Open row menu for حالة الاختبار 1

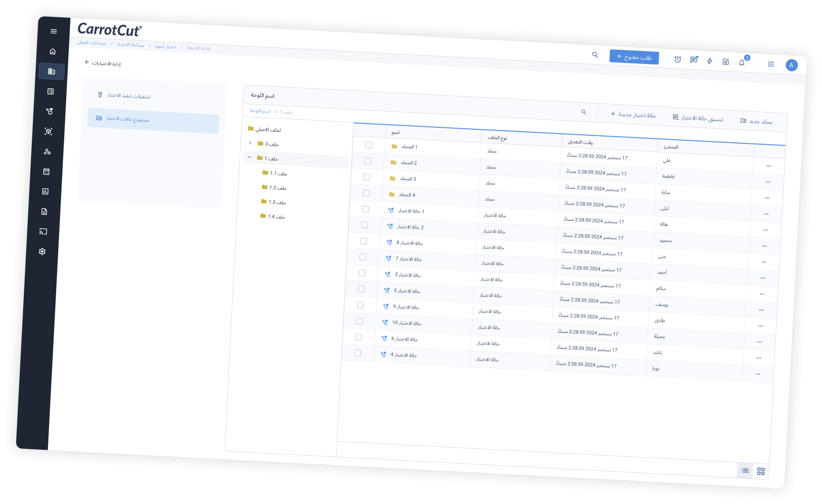[765, 230]
